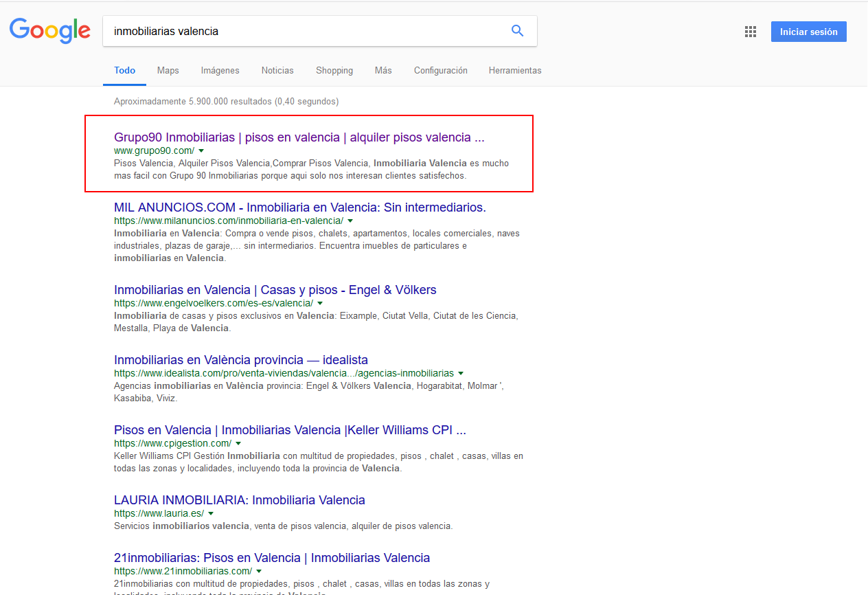Click the https://www.21inmobiliarias.com/ URL text

[x=183, y=571]
